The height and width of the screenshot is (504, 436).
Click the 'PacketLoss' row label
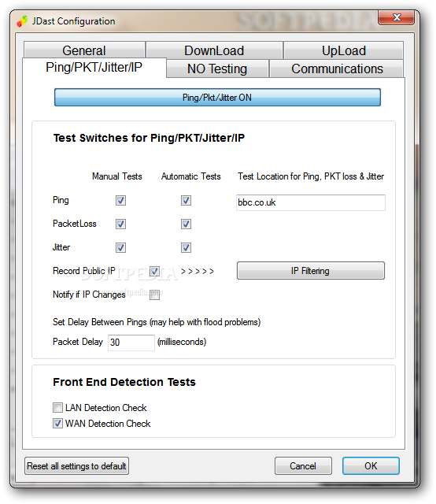click(75, 224)
